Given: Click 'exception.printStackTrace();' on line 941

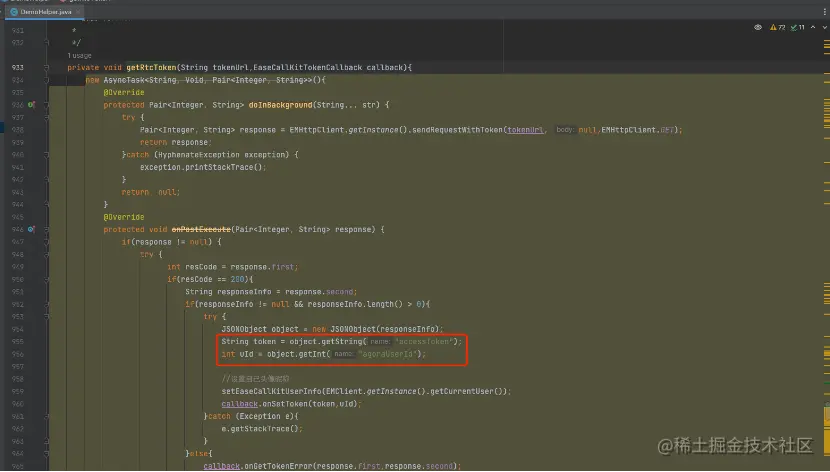Looking at the screenshot, I should 203,167.
